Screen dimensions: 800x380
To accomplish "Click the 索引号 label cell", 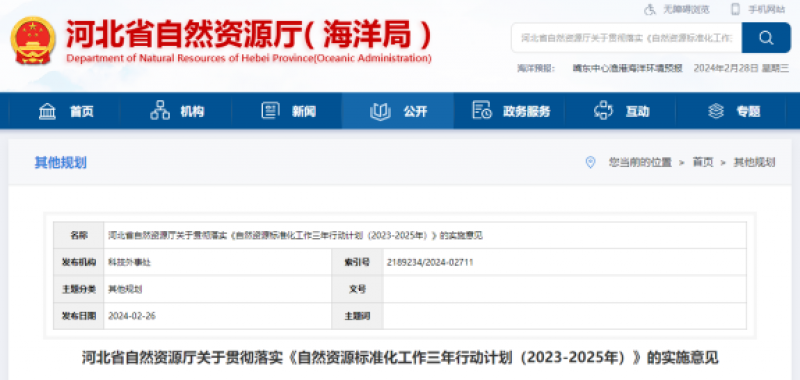I will (x=357, y=262).
